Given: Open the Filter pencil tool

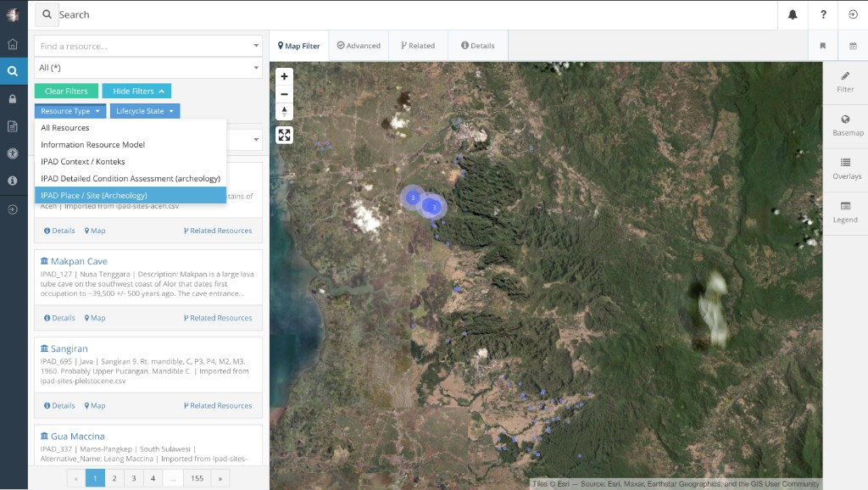Looking at the screenshot, I should pyautogui.click(x=845, y=82).
